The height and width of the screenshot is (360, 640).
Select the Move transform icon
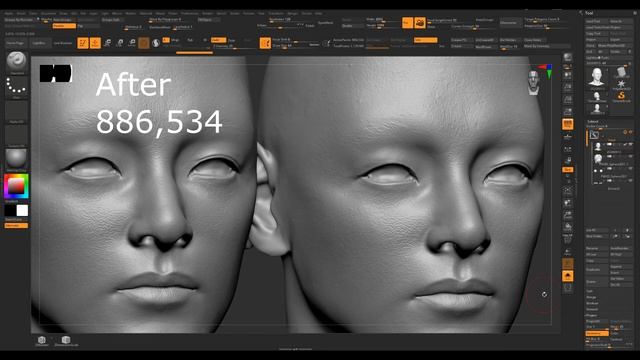[108, 43]
